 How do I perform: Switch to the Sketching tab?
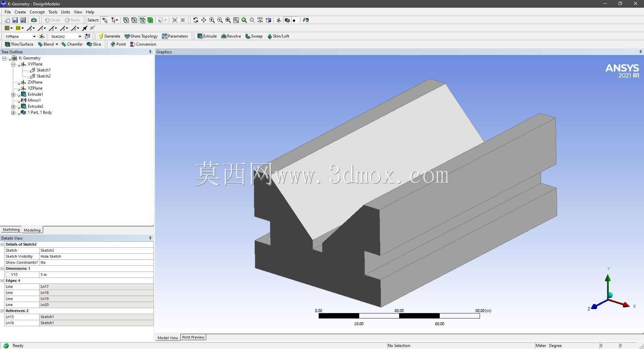tap(11, 230)
